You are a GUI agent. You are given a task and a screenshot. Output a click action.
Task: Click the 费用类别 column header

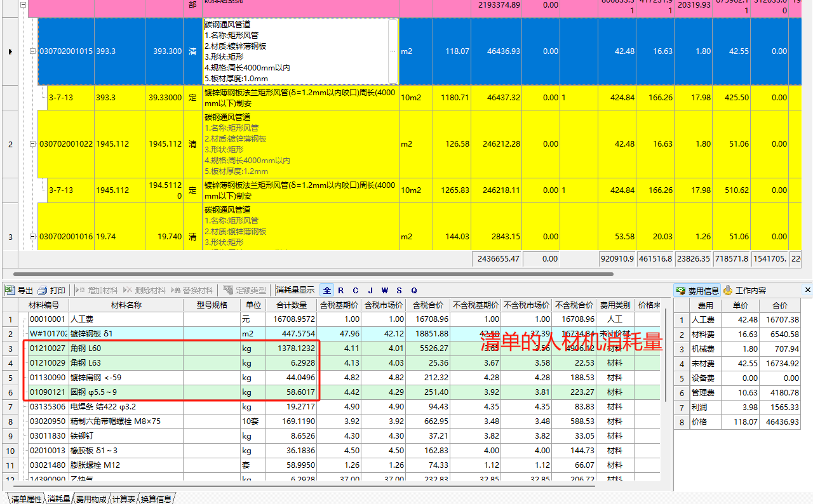click(615, 305)
